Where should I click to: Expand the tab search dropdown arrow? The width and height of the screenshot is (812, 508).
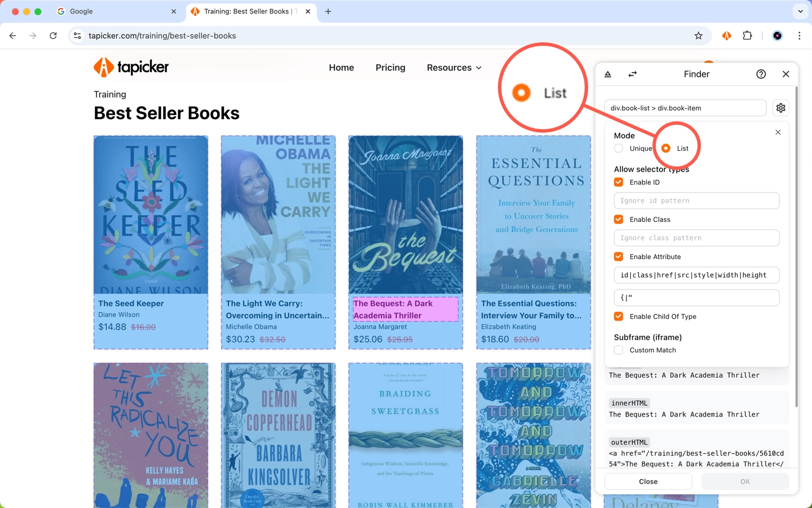(x=800, y=11)
